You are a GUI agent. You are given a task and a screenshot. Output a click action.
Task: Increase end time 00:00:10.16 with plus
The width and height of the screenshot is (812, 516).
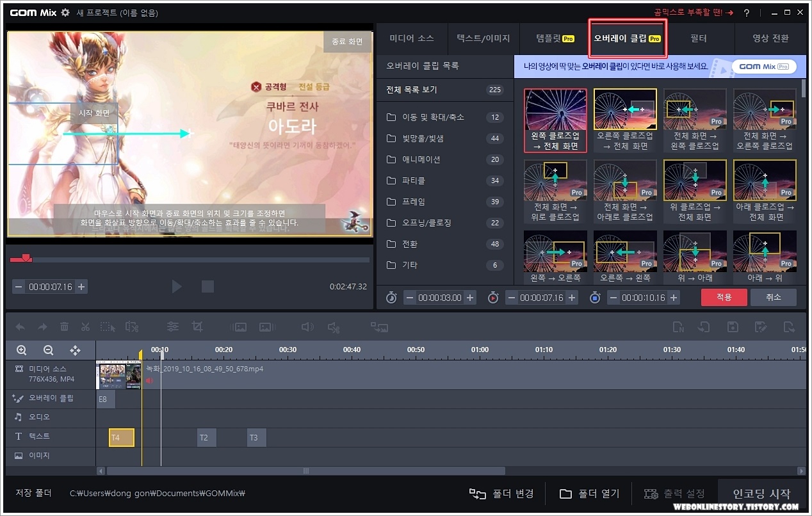674,297
